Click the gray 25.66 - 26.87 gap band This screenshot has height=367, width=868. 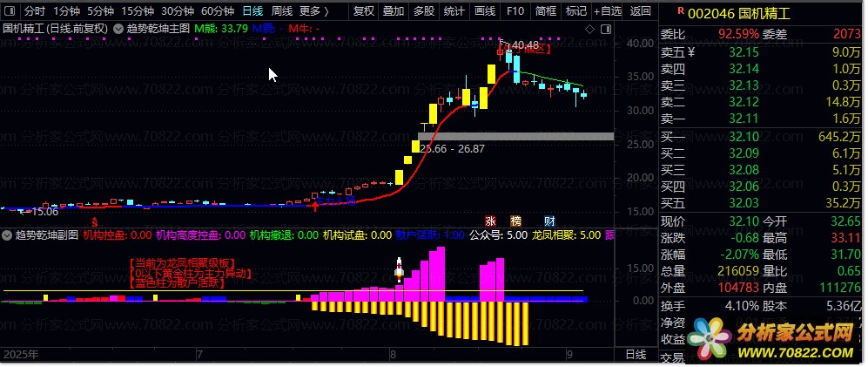[x=515, y=136]
